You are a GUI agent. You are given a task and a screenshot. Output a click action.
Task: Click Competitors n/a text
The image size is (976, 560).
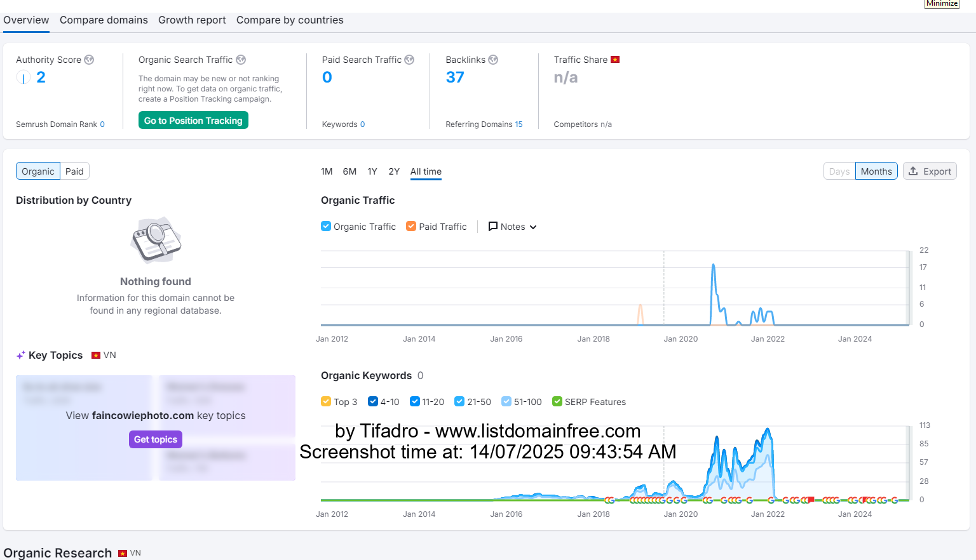coord(583,124)
